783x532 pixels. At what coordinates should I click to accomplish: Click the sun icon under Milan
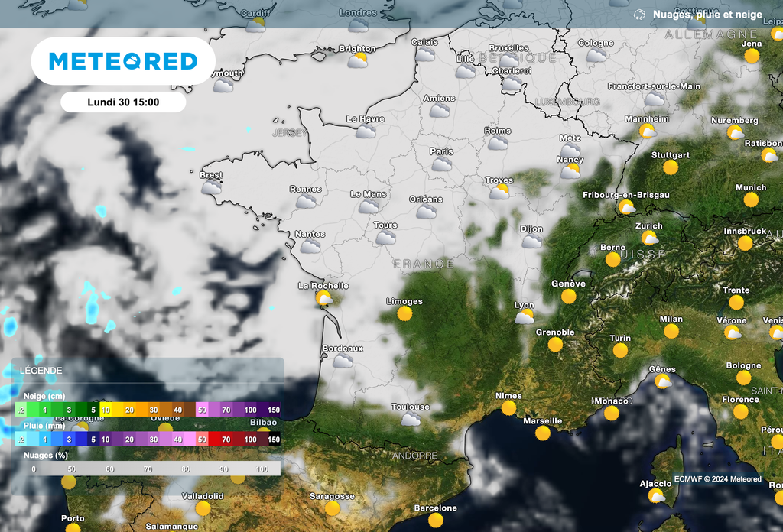coord(671,331)
